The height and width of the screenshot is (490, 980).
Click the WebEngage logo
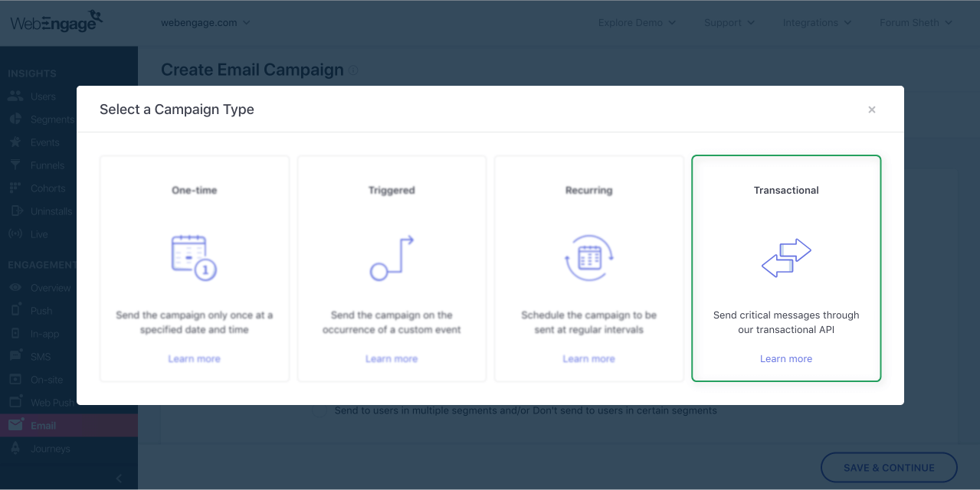pos(57,21)
